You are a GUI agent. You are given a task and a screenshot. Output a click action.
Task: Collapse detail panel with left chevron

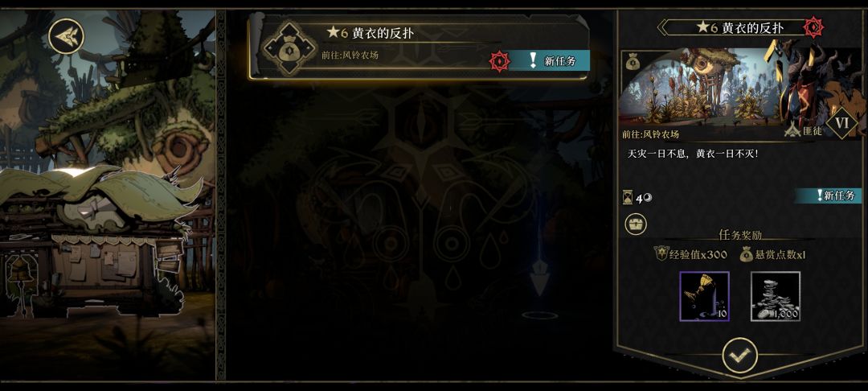tap(661, 27)
